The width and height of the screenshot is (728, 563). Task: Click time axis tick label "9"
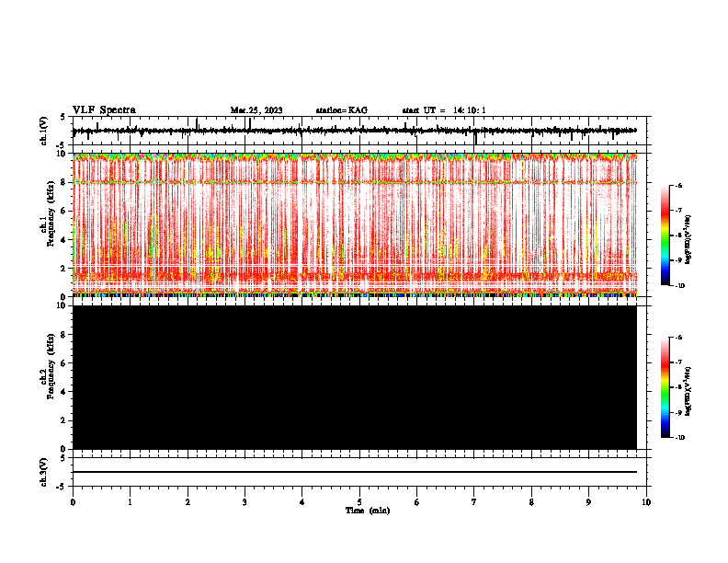588,502
